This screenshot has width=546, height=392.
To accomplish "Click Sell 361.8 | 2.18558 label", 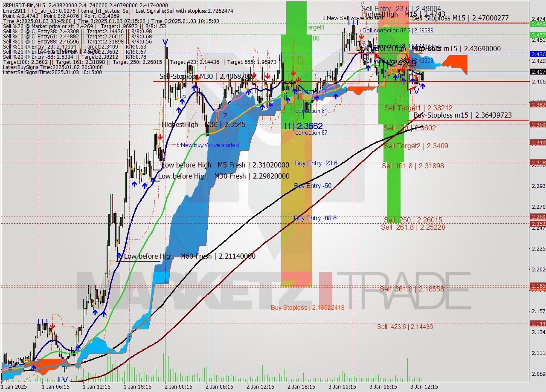I will 412,289.
